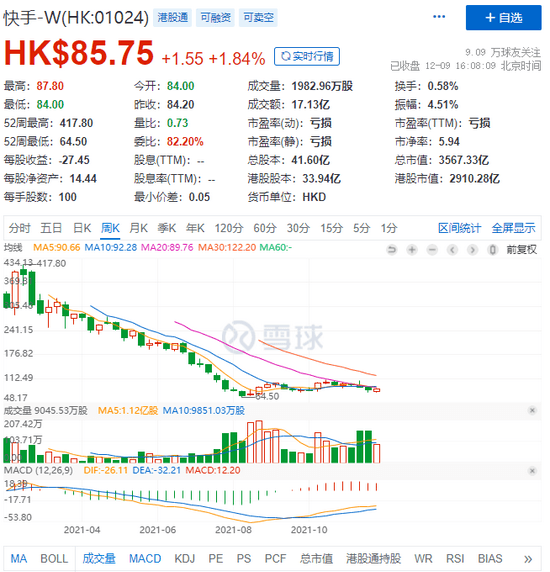Close the MACD indicator panel
Image resolution: width=550 pixels, height=572 pixels.
pos(532,471)
